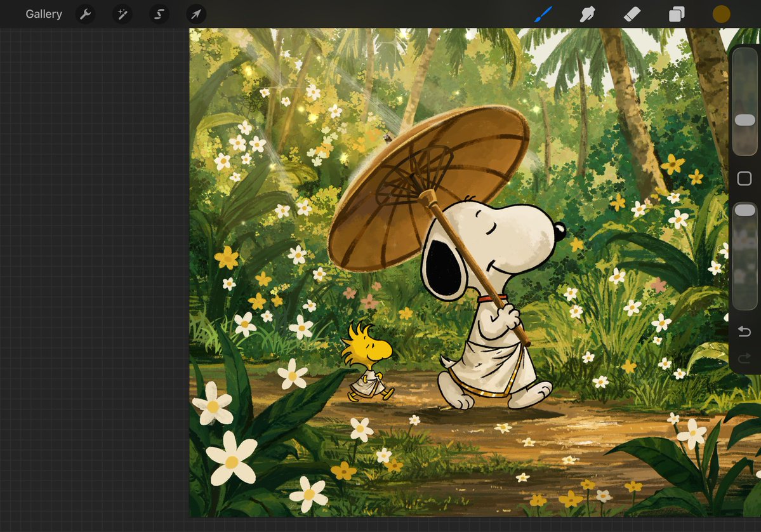The width and height of the screenshot is (761, 532).
Task: Select the Brush tool
Action: (543, 14)
